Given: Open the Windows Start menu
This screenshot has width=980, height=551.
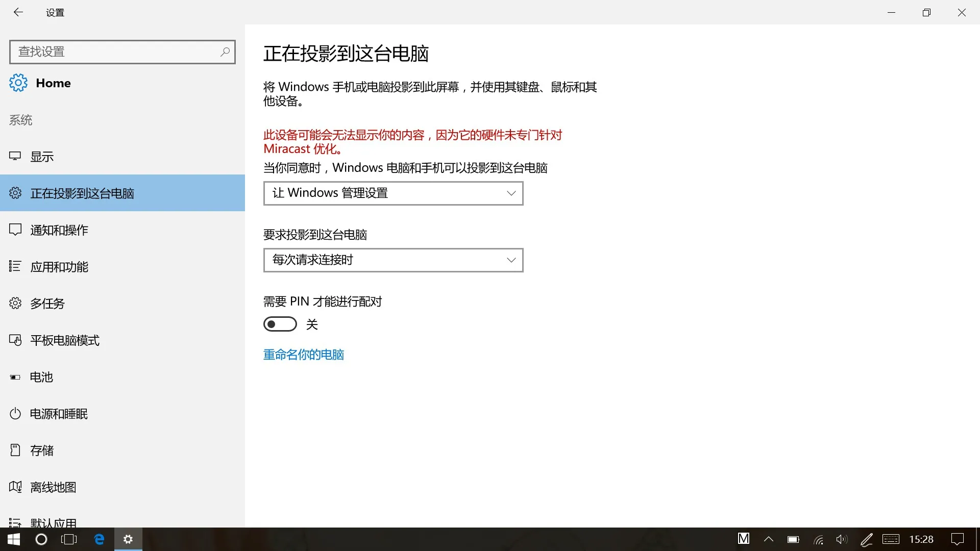Looking at the screenshot, I should coord(14,539).
